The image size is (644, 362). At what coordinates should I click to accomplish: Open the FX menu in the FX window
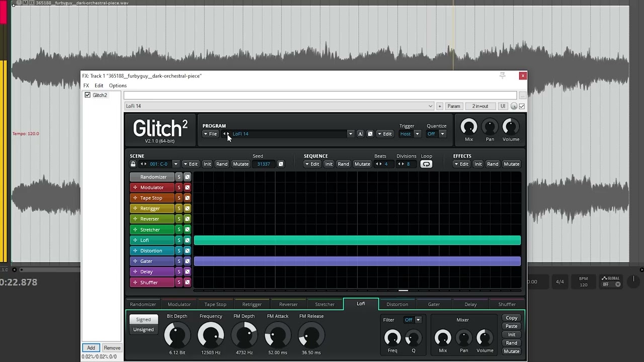point(86,85)
